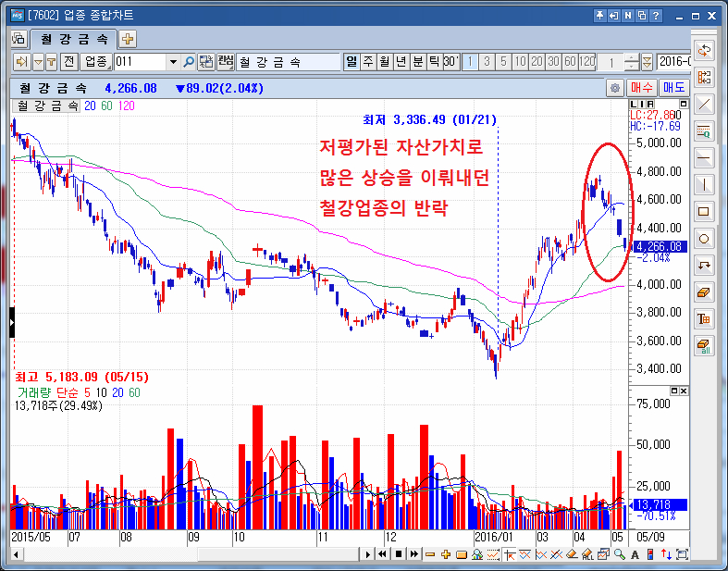
Task: Select the horizontal line drawing tool
Action: coord(705,156)
